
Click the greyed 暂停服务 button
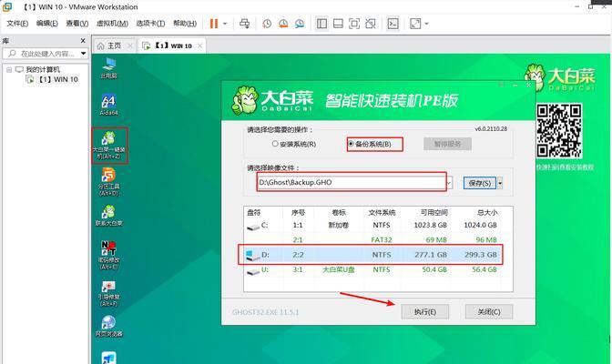[447, 144]
